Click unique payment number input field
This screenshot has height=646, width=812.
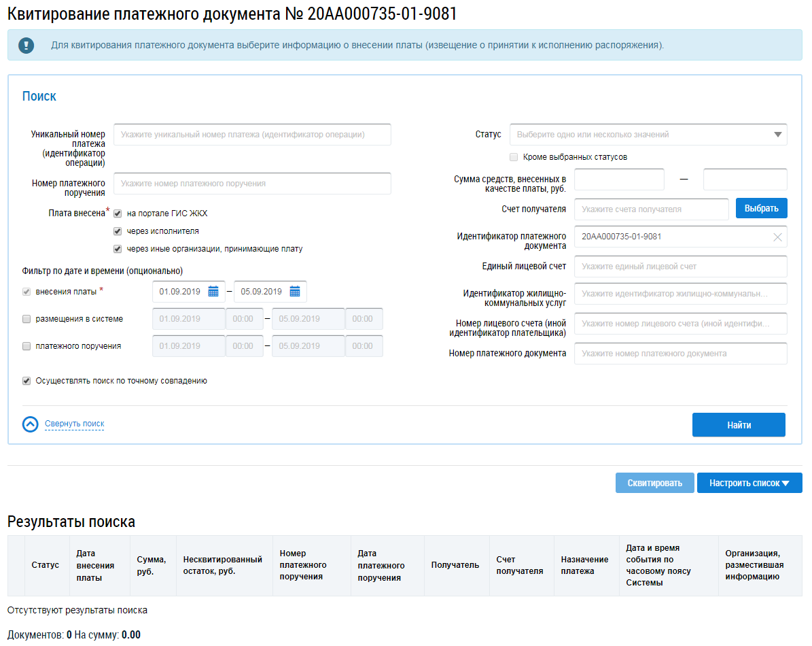[252, 135]
